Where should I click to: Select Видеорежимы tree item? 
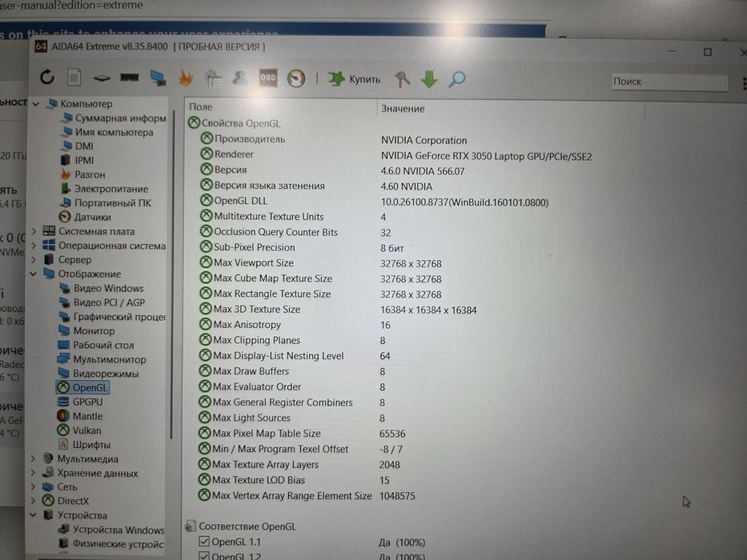pos(98,374)
